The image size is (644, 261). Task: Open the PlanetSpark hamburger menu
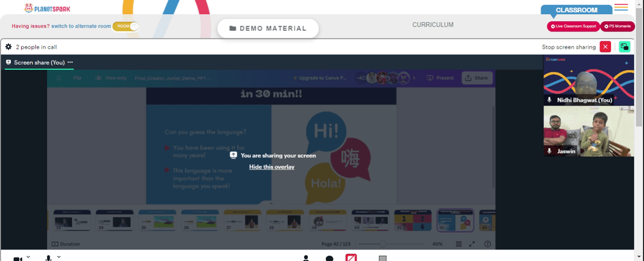[621, 7]
